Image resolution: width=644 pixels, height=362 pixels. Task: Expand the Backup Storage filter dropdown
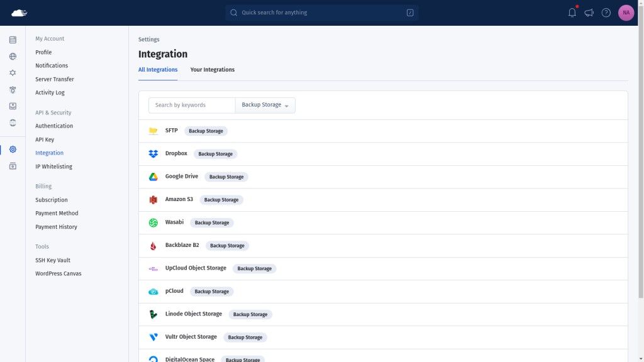265,105
